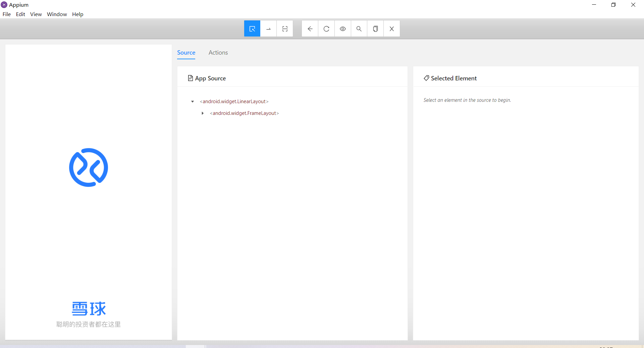
Task: Open the Actions tab
Action: [x=218, y=53]
